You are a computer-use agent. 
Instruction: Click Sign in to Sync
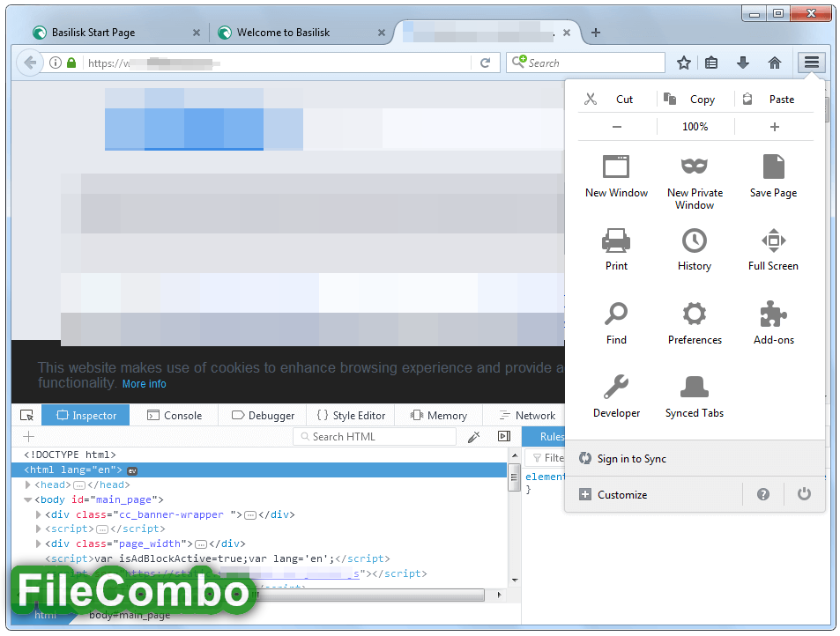click(632, 459)
